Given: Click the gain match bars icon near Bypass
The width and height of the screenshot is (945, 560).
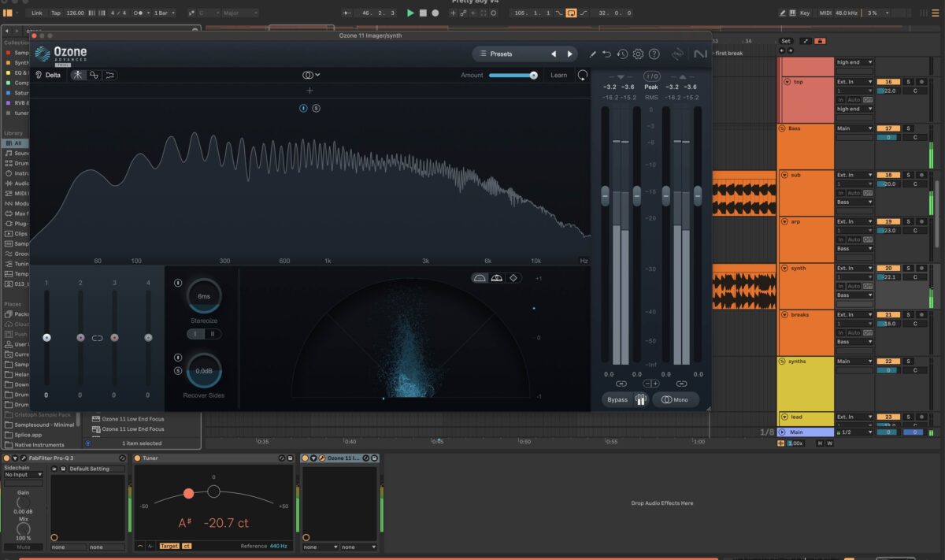Looking at the screenshot, I should pos(641,399).
